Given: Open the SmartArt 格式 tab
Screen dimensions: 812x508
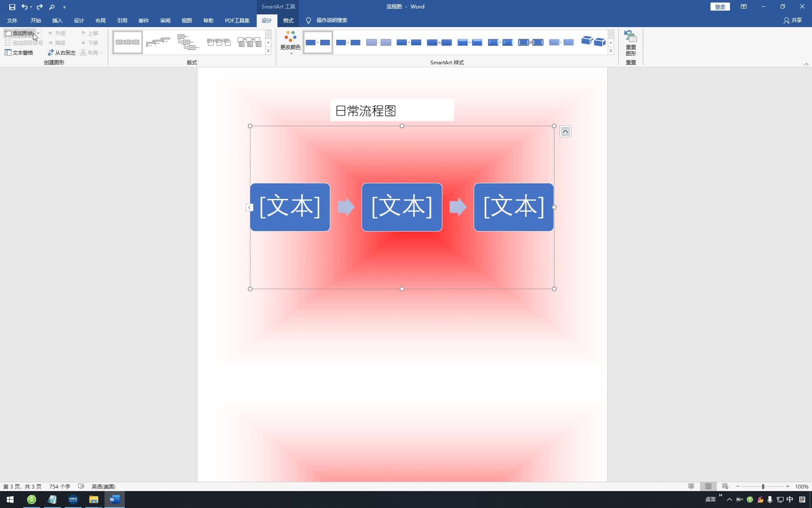Looking at the screenshot, I should point(288,20).
